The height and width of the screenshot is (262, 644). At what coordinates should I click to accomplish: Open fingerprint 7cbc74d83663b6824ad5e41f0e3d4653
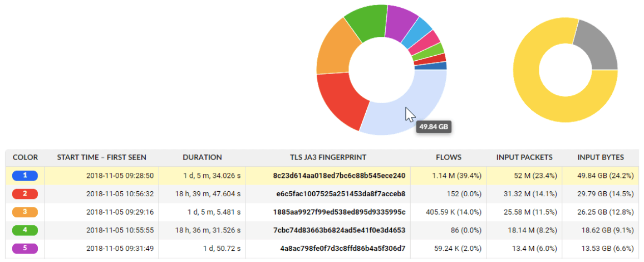point(339,230)
